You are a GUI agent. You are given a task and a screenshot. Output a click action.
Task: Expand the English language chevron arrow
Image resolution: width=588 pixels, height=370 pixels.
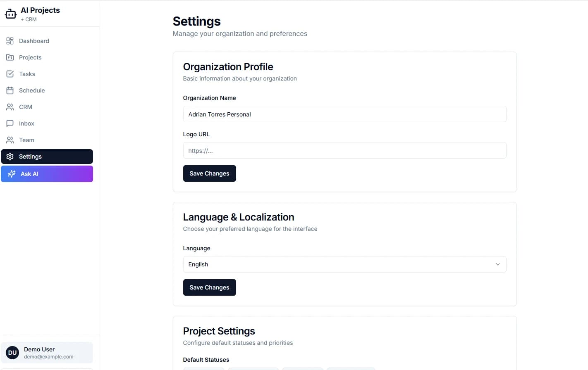497,264
